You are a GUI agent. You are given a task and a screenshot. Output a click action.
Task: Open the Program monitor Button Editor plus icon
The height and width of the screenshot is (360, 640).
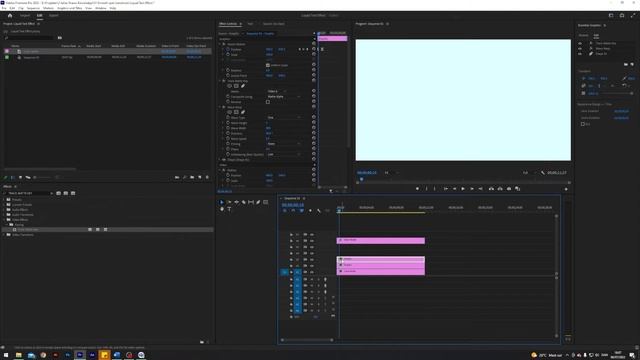click(566, 189)
